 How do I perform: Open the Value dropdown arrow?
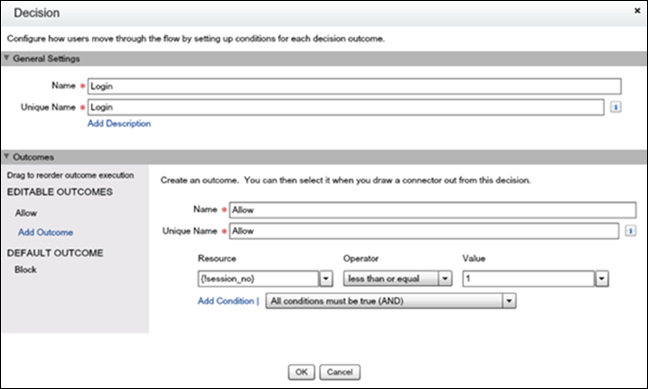602,279
